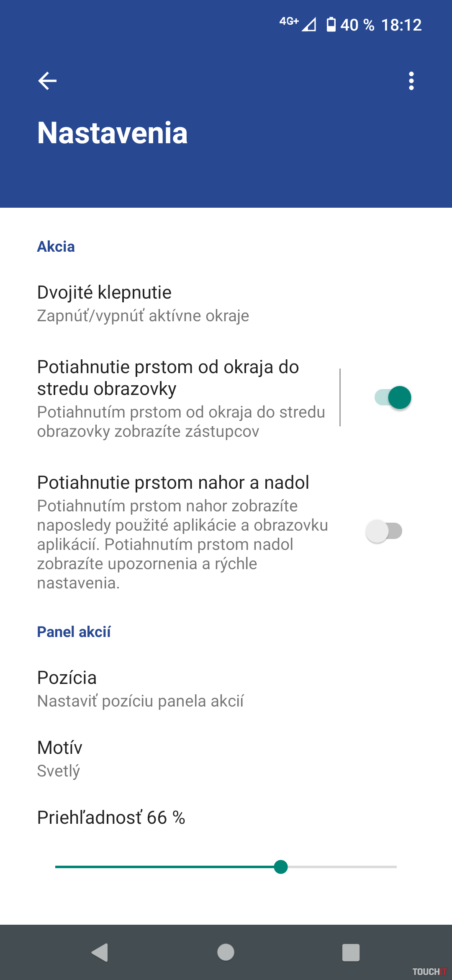Open the Dvojité klepnutie action setting
The width and height of the screenshot is (452, 980).
143,304
